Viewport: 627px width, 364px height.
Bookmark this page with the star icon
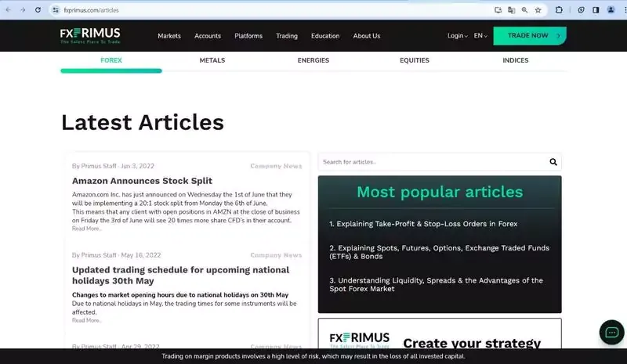click(x=538, y=10)
